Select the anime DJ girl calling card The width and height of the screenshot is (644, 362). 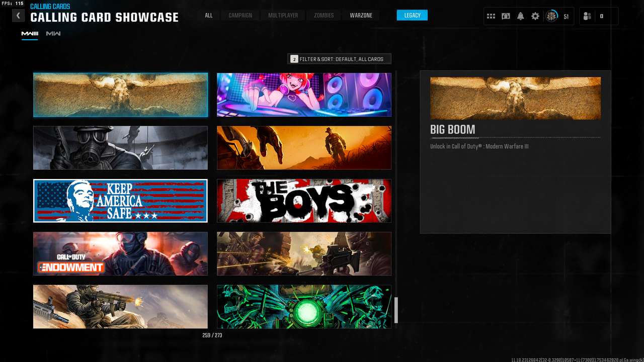(304, 95)
